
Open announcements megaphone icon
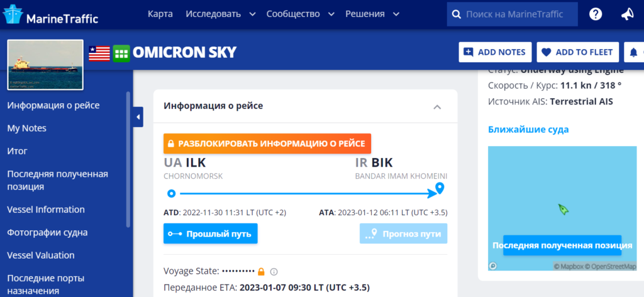[627, 14]
